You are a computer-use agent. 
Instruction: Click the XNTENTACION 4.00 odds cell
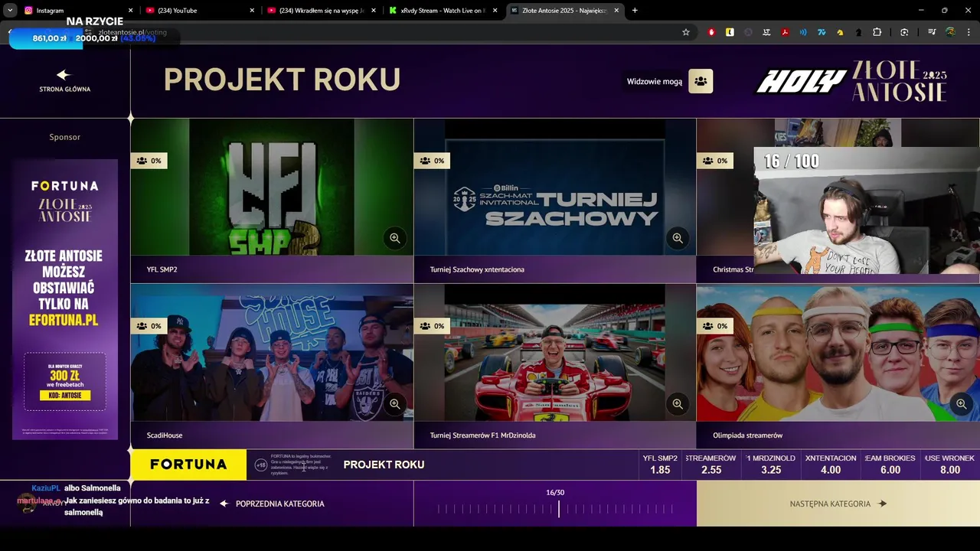tap(831, 465)
